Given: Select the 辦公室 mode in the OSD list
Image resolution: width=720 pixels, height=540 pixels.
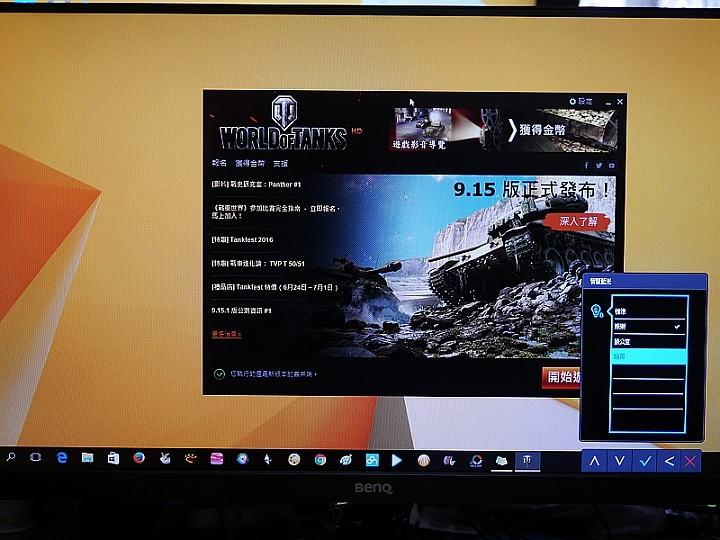Looking at the screenshot, I should tap(648, 342).
